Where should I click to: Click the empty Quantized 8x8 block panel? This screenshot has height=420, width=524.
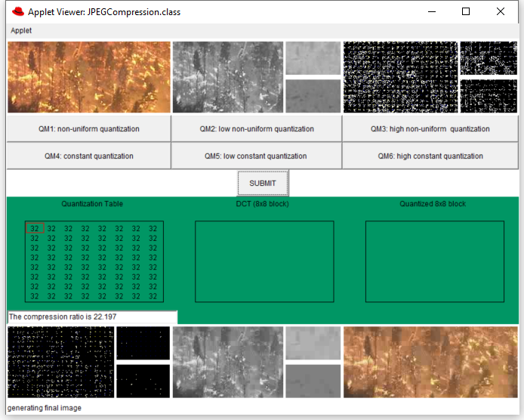click(434, 261)
